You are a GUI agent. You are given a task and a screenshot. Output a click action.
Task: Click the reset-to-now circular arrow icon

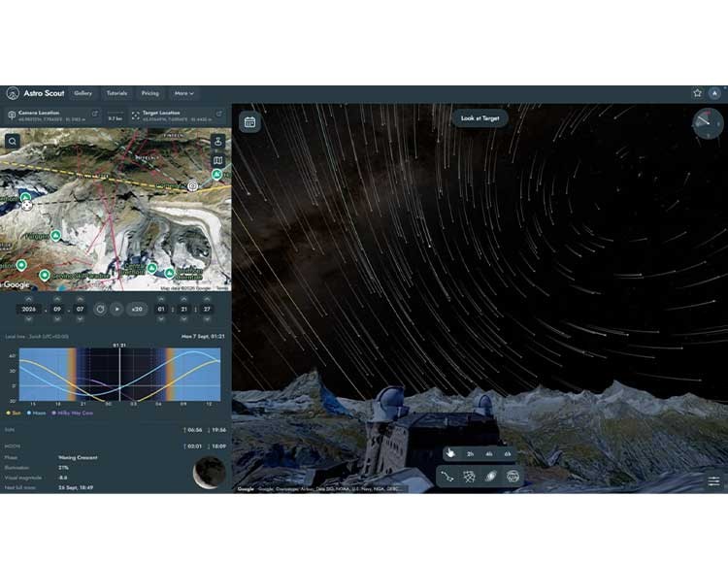point(100,309)
